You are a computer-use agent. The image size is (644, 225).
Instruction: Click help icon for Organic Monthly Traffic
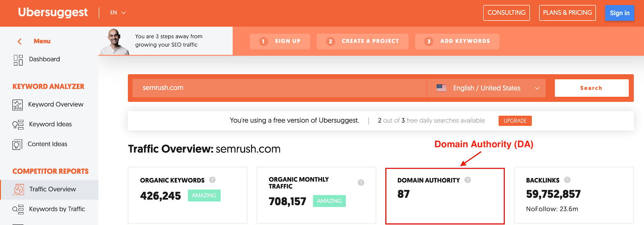coord(361,182)
